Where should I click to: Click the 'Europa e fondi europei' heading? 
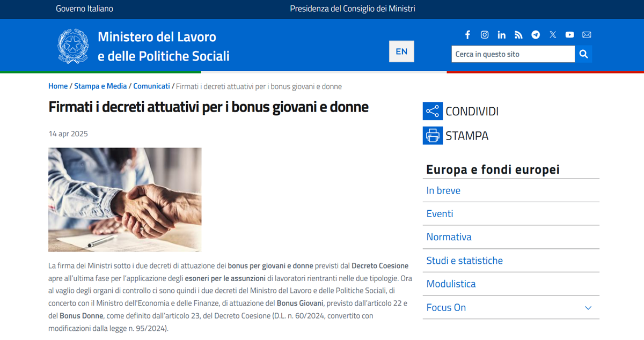click(493, 169)
